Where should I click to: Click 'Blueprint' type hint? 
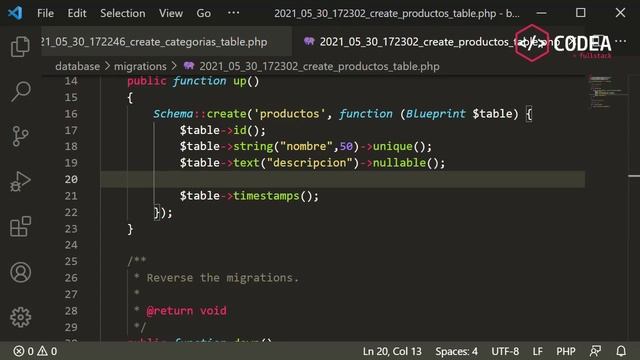coord(436,113)
